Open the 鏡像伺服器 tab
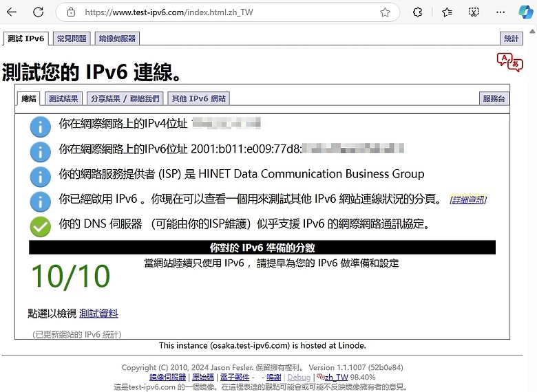 point(117,39)
